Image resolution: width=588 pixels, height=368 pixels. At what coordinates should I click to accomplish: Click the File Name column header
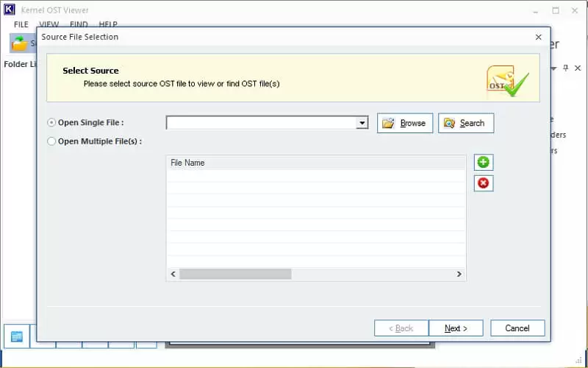click(316, 163)
